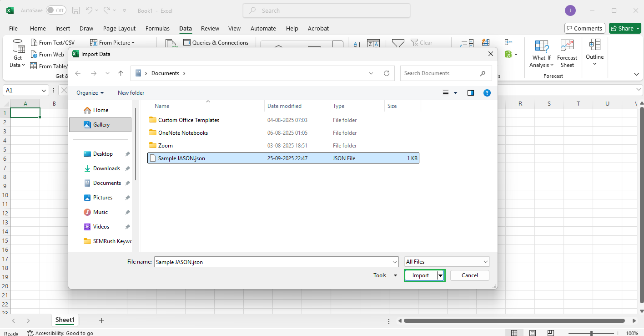This screenshot has height=336, width=644.
Task: Create a New folder
Action: click(x=131, y=92)
